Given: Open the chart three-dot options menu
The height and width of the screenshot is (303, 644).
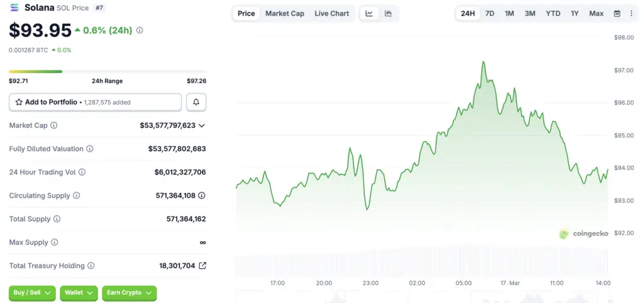Looking at the screenshot, I should [x=631, y=13].
